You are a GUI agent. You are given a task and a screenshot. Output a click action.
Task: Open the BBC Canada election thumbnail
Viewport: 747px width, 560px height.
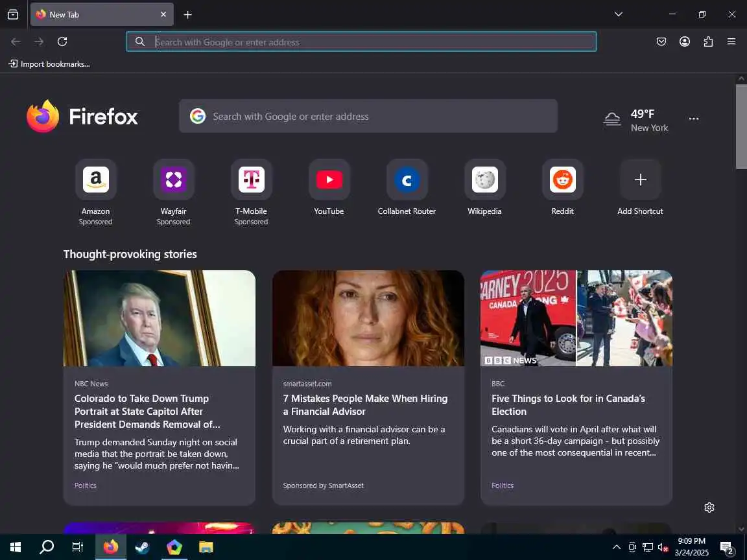(576, 318)
